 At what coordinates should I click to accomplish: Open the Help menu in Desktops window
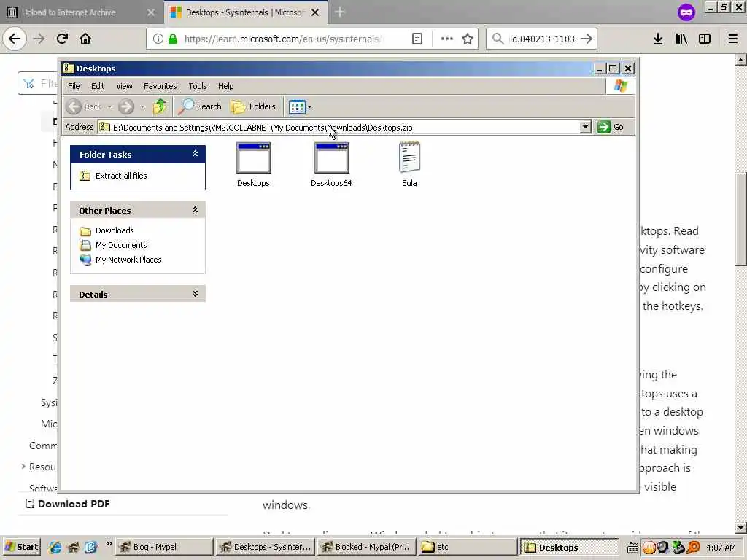[226, 86]
